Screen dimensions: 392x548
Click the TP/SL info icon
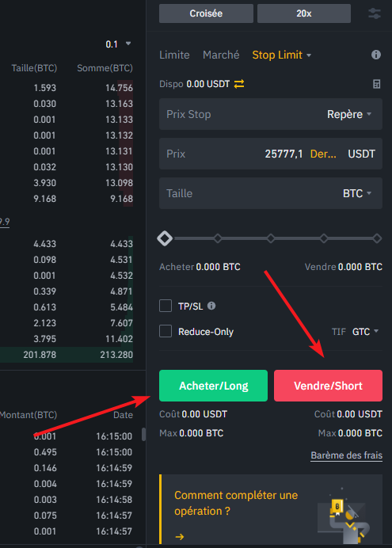pyautogui.click(x=211, y=306)
